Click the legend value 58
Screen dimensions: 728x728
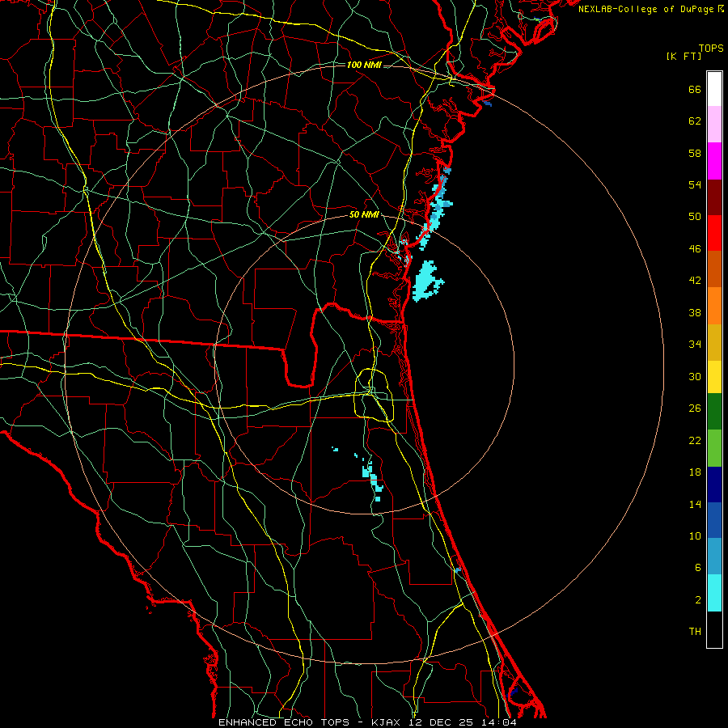(x=695, y=153)
